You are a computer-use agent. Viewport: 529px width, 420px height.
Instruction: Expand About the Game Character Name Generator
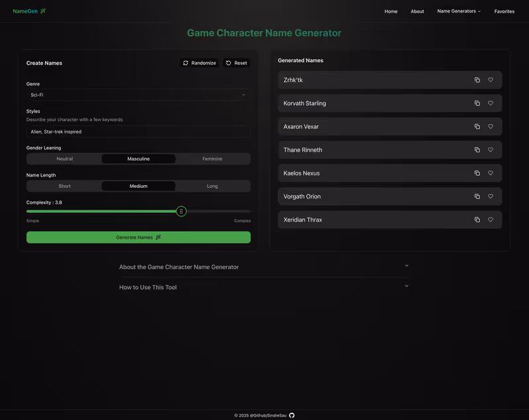(x=263, y=267)
